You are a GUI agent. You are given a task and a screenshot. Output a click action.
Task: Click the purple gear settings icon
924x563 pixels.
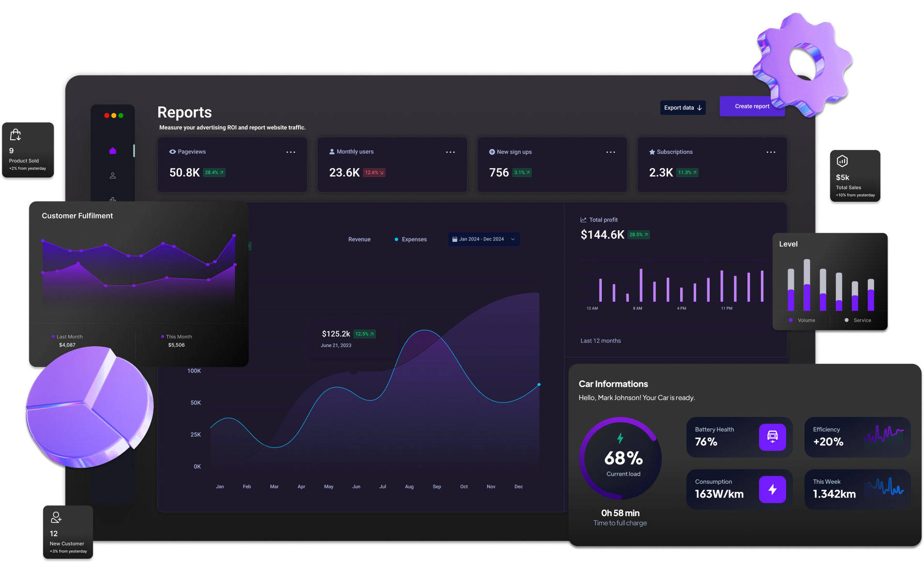(802, 64)
